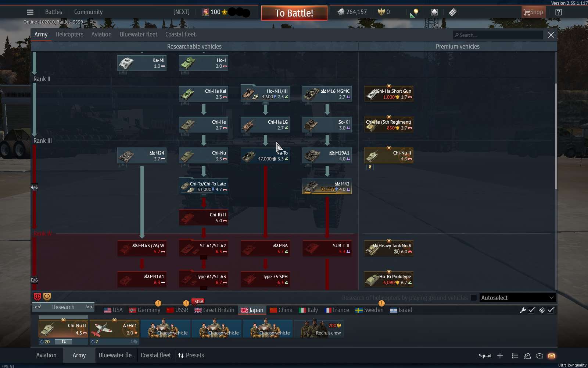Select the USA nation tab
This screenshot has width=588, height=368.
point(113,310)
